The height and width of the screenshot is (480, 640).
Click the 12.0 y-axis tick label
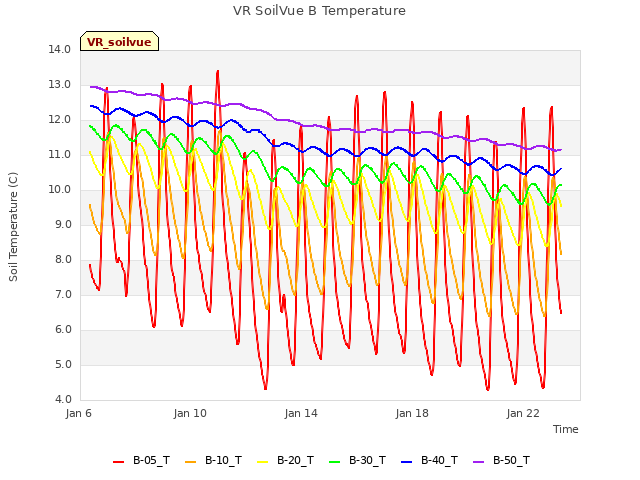point(60,120)
